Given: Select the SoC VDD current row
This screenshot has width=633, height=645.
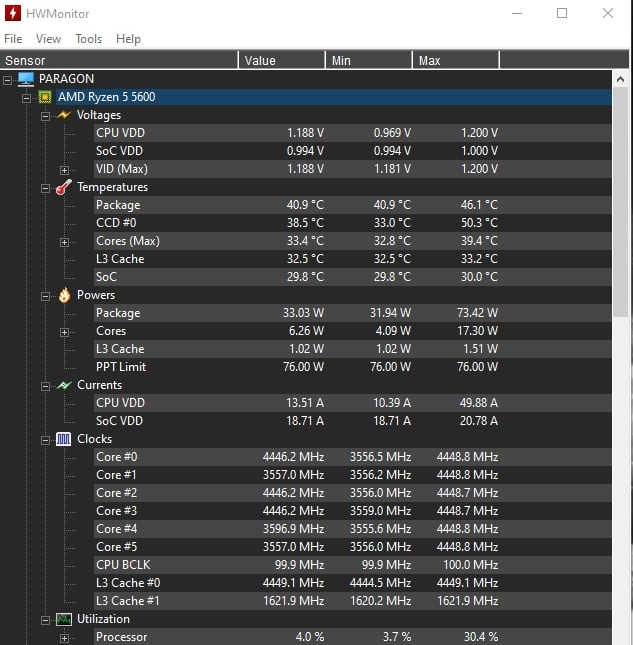Looking at the screenshot, I should coord(352,421).
